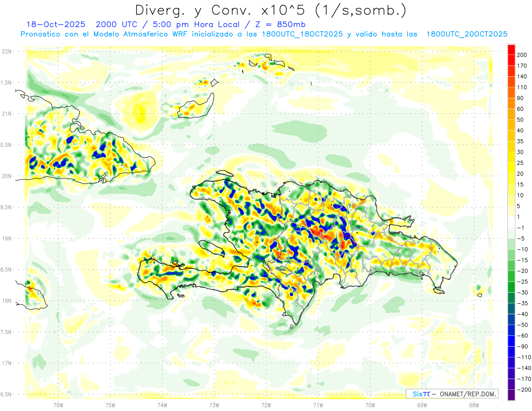Click the positive "40" color scale value
Image resolution: width=532 pixels, height=411 pixels.
(x=520, y=131)
